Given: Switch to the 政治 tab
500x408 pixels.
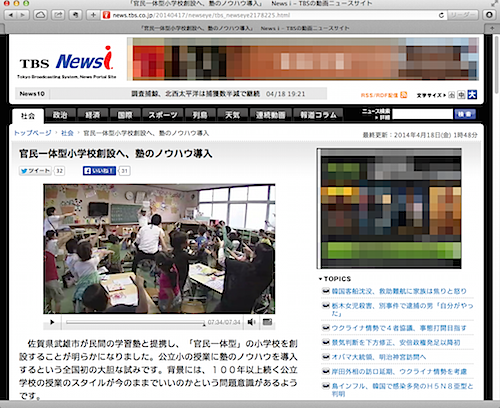Looking at the screenshot, I should click(60, 115).
